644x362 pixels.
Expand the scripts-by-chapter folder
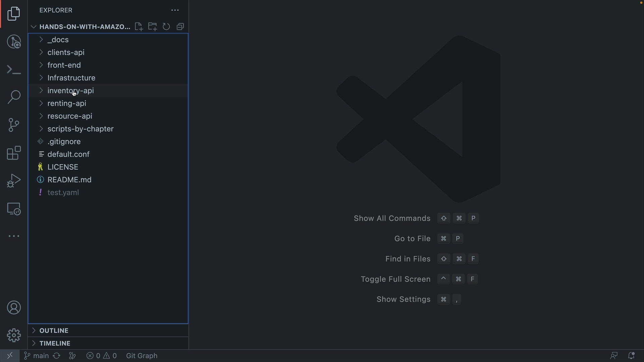click(x=80, y=129)
